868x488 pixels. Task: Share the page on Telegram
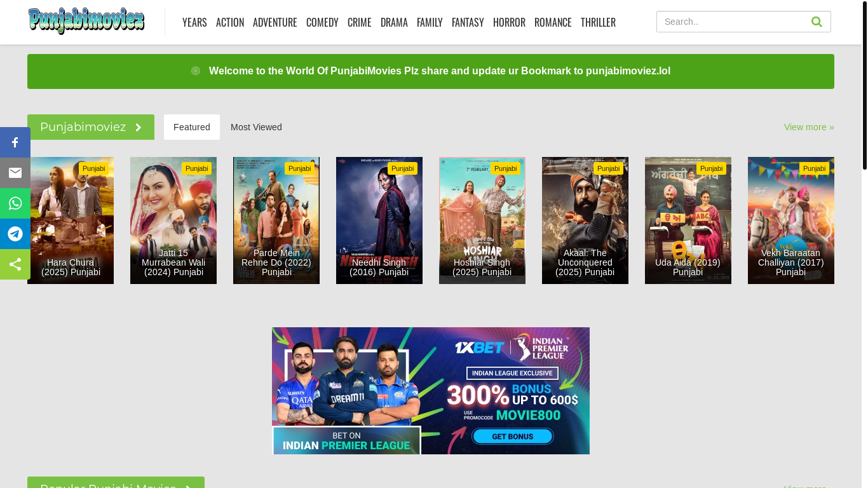click(x=15, y=234)
